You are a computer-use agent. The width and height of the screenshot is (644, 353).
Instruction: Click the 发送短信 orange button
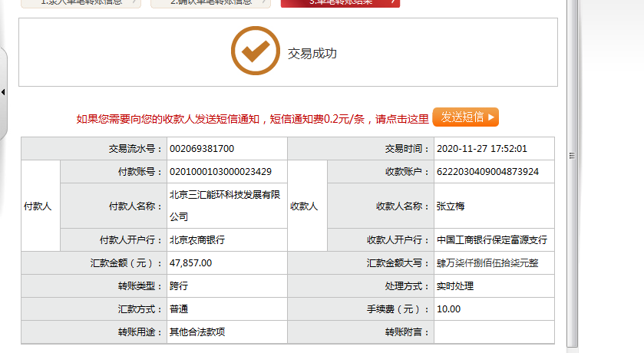coord(465,117)
